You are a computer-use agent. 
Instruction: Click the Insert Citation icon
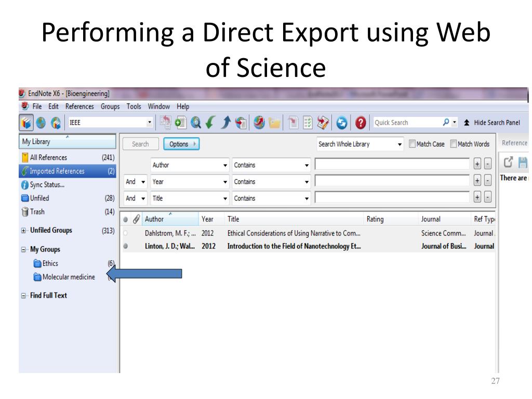pyautogui.click(x=293, y=123)
